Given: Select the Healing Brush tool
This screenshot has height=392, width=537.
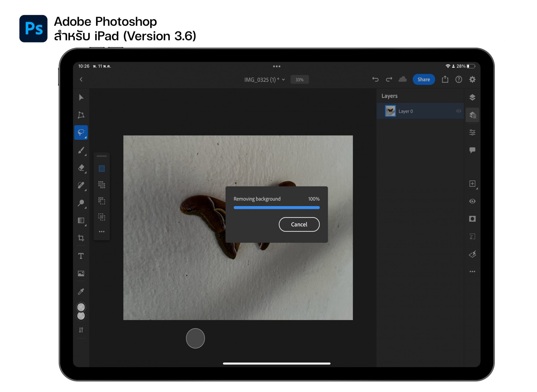Looking at the screenshot, I should (81, 185).
